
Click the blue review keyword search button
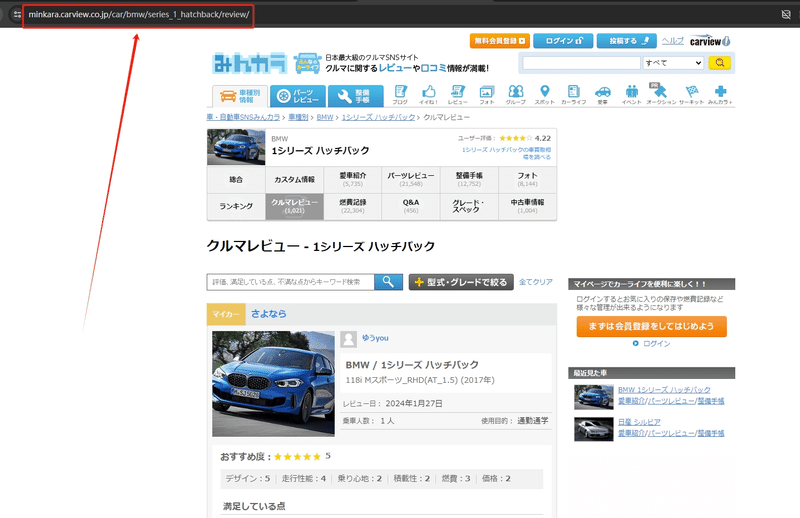pyautogui.click(x=388, y=282)
